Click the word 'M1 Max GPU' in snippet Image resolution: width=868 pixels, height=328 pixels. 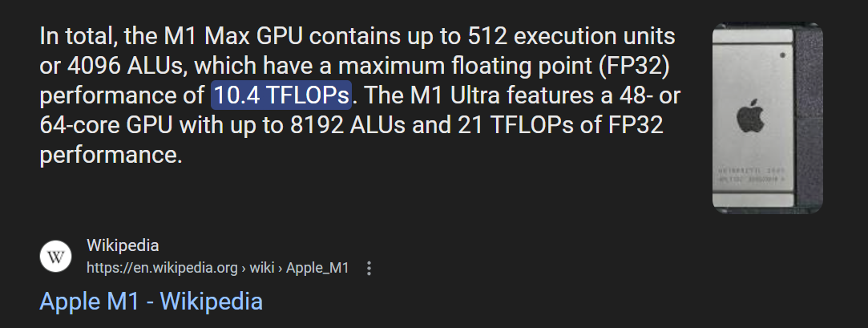coord(233,37)
